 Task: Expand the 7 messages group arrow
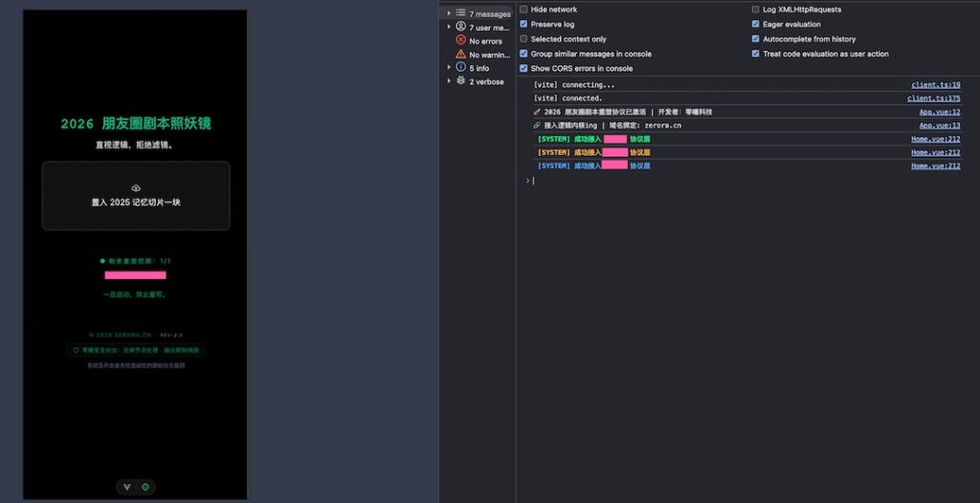(449, 13)
